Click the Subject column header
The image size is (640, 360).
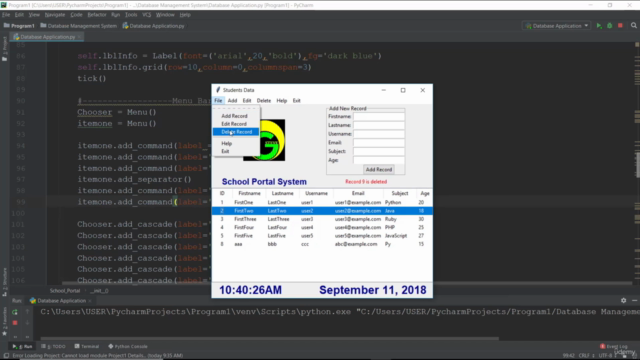(x=400, y=193)
